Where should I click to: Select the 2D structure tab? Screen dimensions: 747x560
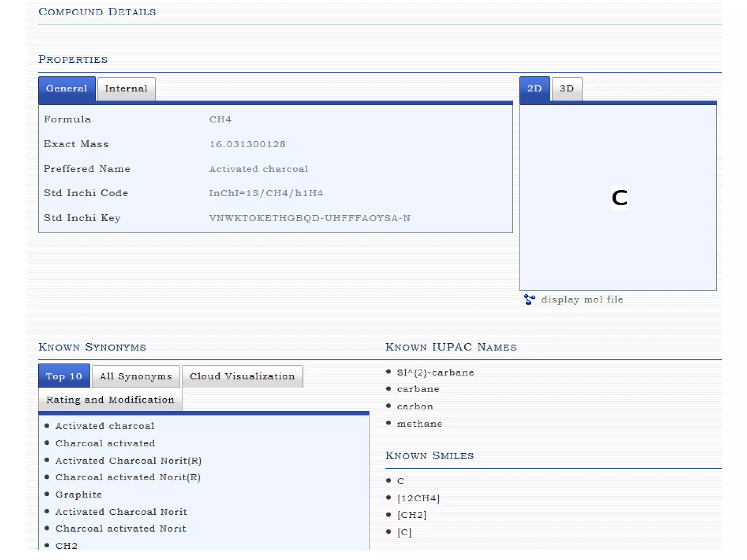point(534,89)
